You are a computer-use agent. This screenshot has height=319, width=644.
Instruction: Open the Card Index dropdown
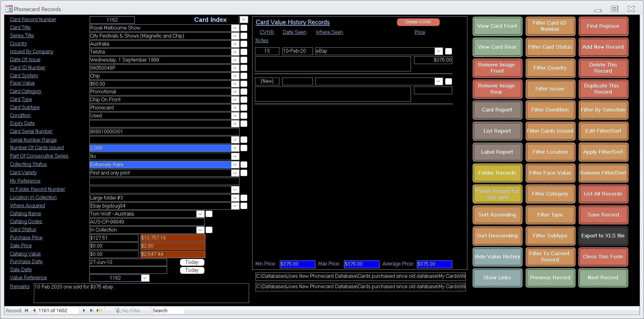coord(244,19)
